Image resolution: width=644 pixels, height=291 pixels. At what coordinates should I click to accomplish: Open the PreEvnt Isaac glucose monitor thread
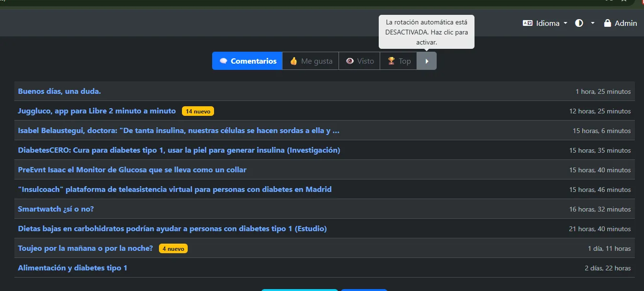click(x=132, y=169)
